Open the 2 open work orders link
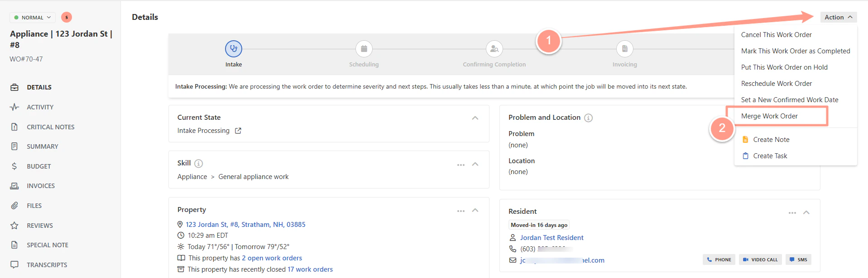This screenshot has width=868, height=278. [x=272, y=258]
